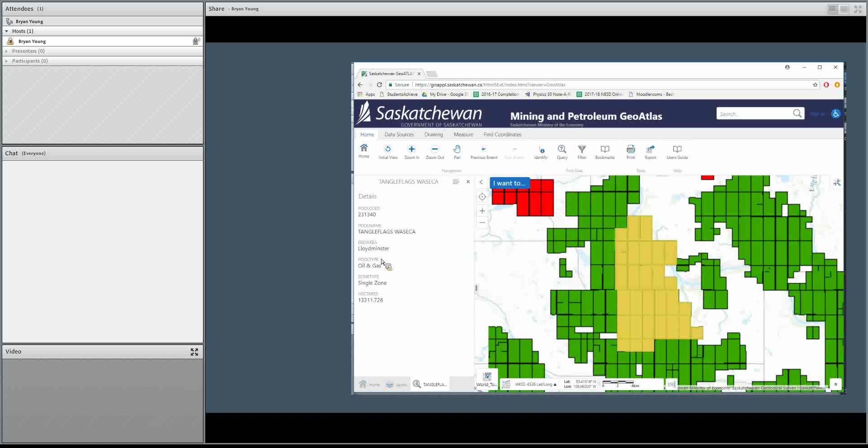Open the StudentsAchieve bookmark

point(399,94)
